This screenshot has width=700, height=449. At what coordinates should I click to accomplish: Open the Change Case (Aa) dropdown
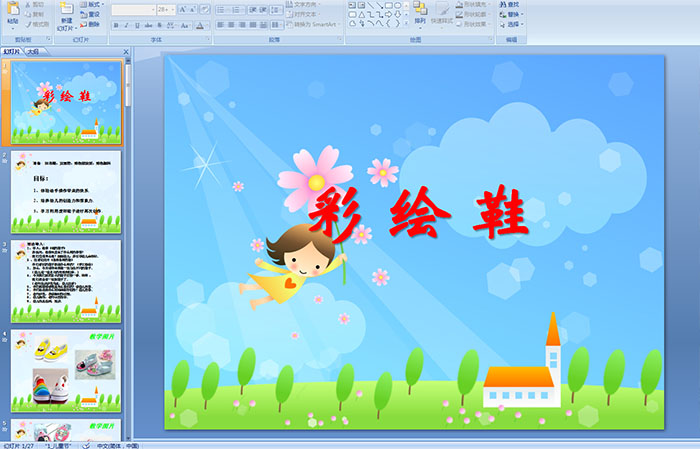click(185, 25)
